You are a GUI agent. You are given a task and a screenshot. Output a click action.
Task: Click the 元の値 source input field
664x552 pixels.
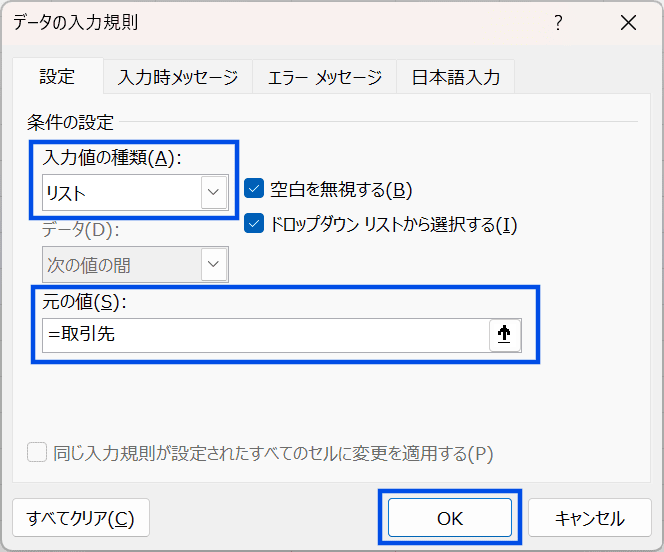point(266,335)
